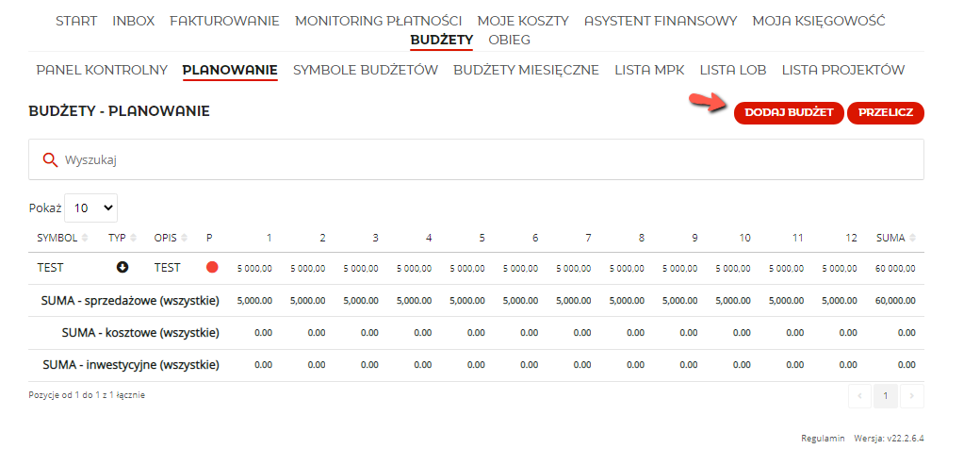This screenshot has height=465, width=980.
Task: Click the down-arrow type icon in TEST row
Action: point(122,268)
